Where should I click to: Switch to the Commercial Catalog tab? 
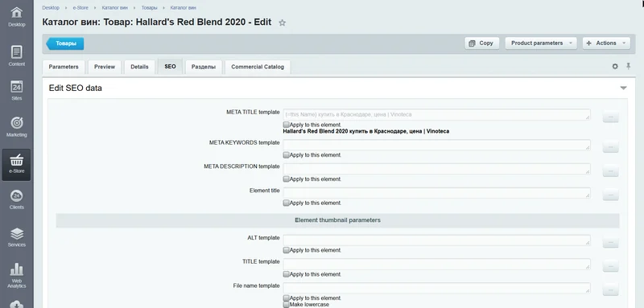click(x=258, y=67)
